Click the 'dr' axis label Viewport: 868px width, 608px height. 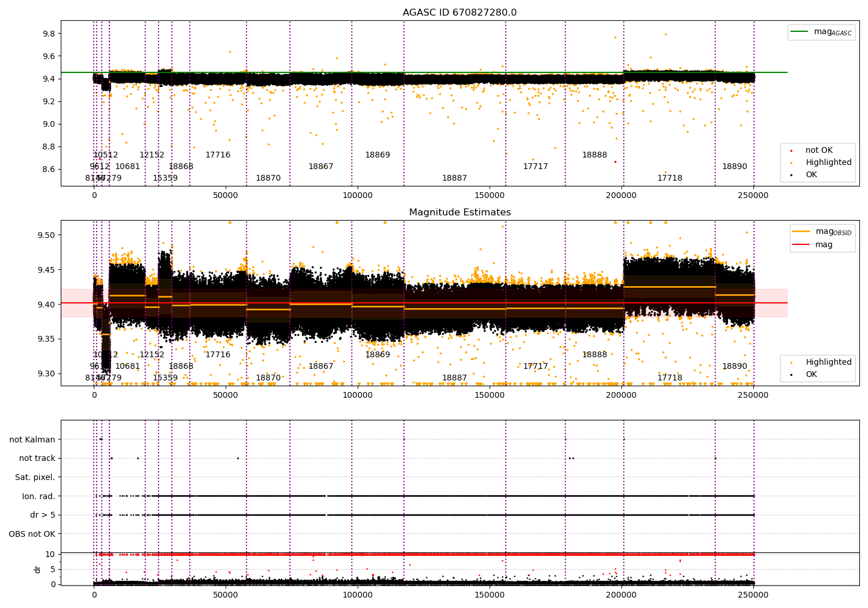(38, 570)
